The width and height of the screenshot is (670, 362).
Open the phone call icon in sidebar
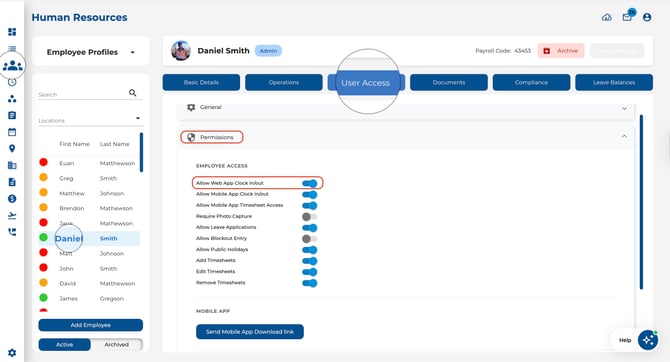(x=12, y=232)
